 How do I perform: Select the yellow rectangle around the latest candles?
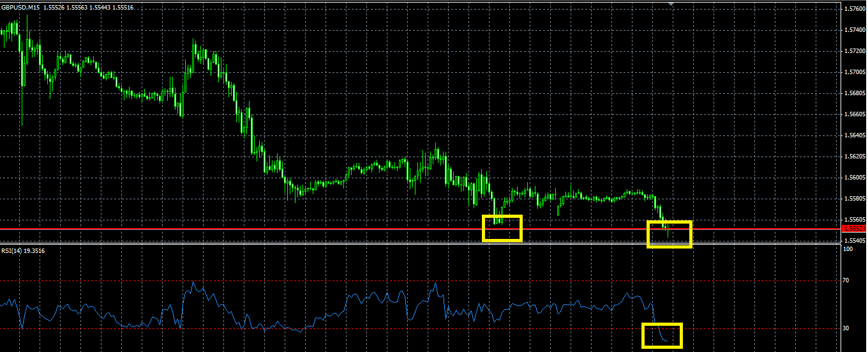670,234
